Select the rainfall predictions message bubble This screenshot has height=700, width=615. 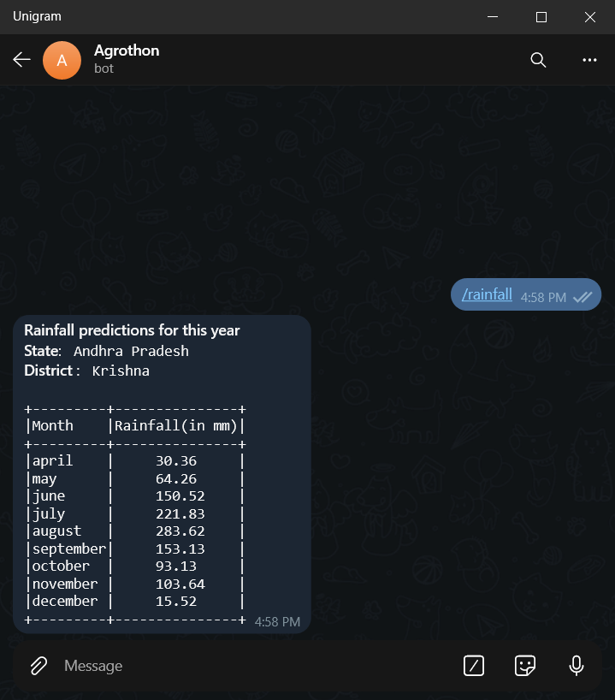coord(162,474)
